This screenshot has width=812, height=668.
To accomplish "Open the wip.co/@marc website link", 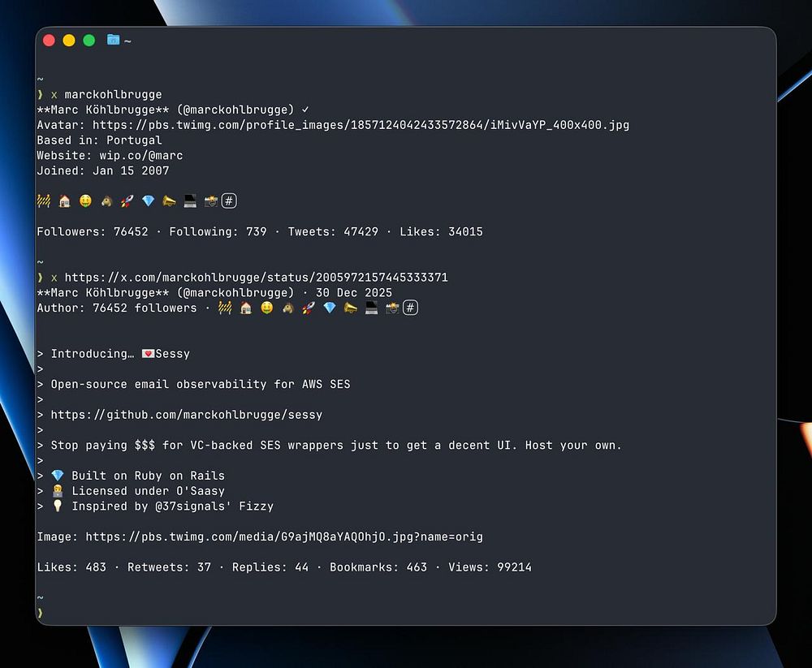I will pos(141,155).
